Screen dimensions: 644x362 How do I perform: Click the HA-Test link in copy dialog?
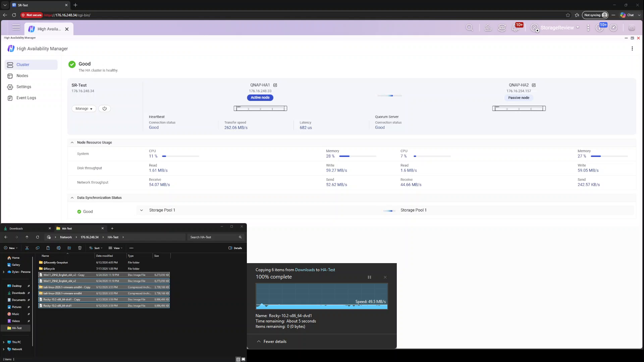[328, 270]
